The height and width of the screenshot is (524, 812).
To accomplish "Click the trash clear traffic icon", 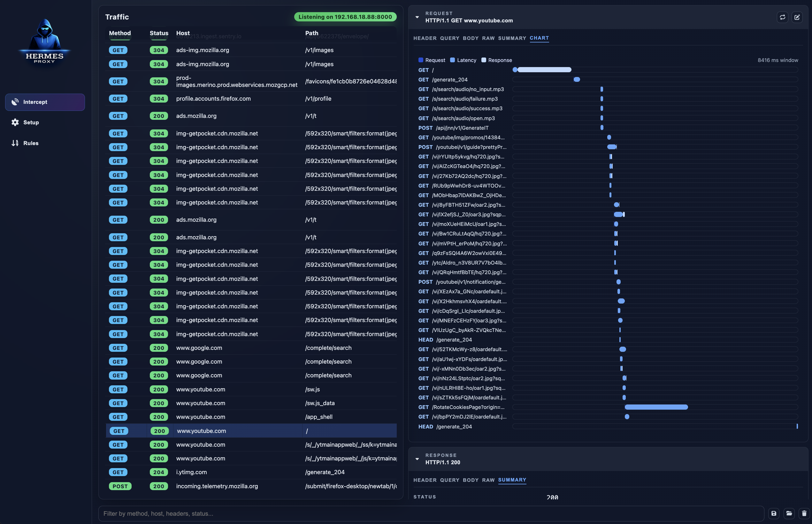I will point(804,513).
